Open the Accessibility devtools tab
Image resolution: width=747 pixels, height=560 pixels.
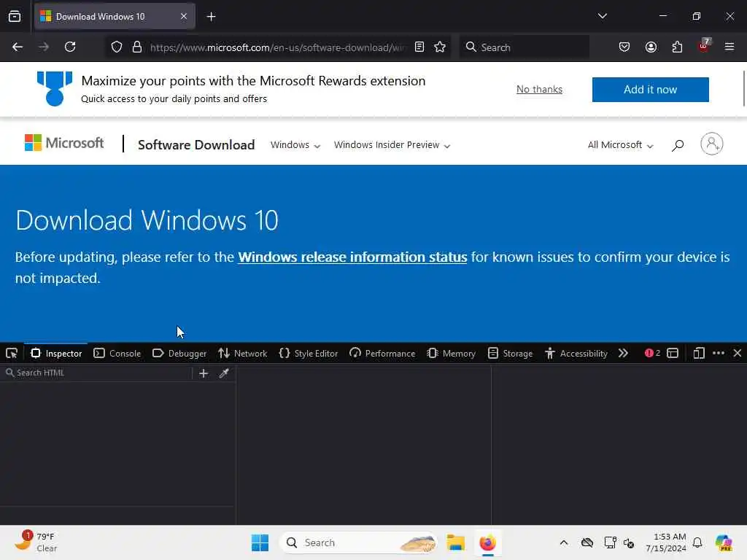tap(576, 354)
